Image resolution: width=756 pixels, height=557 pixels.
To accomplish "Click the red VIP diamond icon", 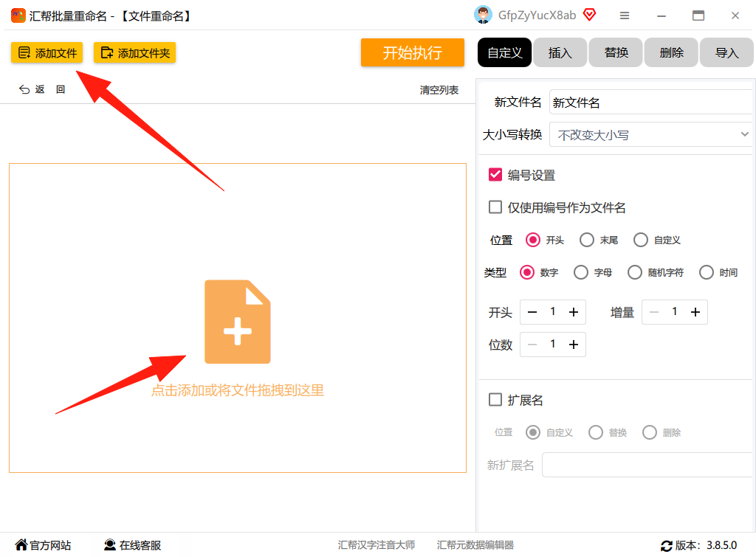I will click(589, 15).
